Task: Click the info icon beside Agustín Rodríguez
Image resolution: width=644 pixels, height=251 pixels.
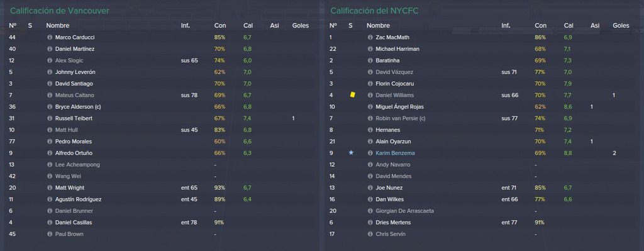Action: (x=50, y=199)
